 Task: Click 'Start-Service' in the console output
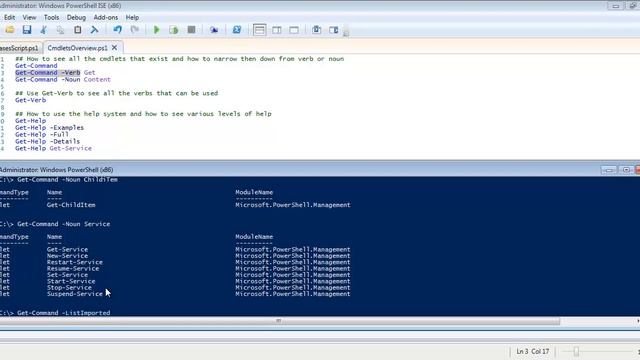tap(71, 281)
